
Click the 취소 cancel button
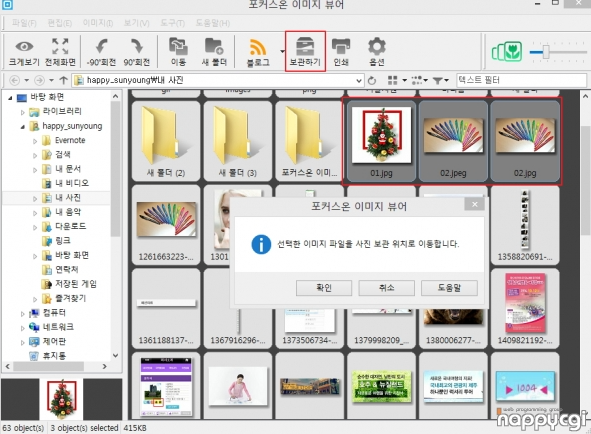coord(386,288)
